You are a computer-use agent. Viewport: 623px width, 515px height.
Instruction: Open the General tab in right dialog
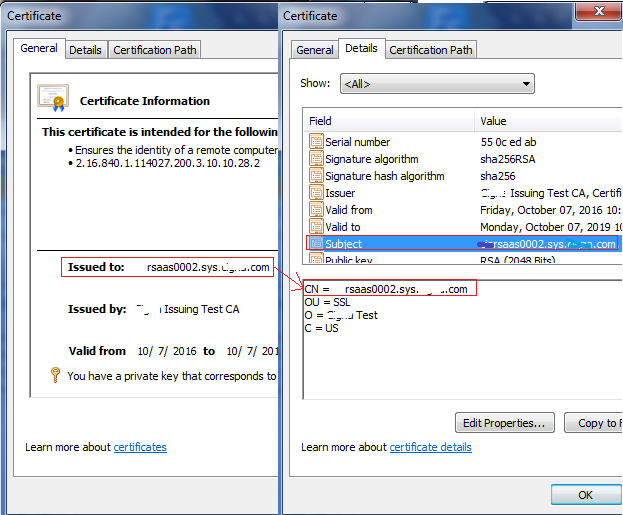click(315, 50)
